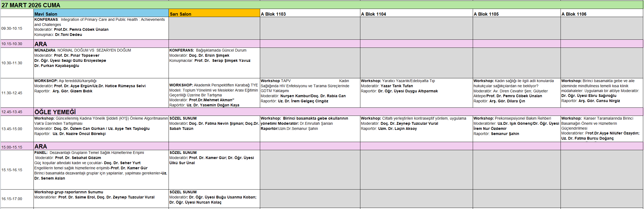Select the Kanser Taramalarında Birinci Basamağın workshop cell

(x=601, y=129)
